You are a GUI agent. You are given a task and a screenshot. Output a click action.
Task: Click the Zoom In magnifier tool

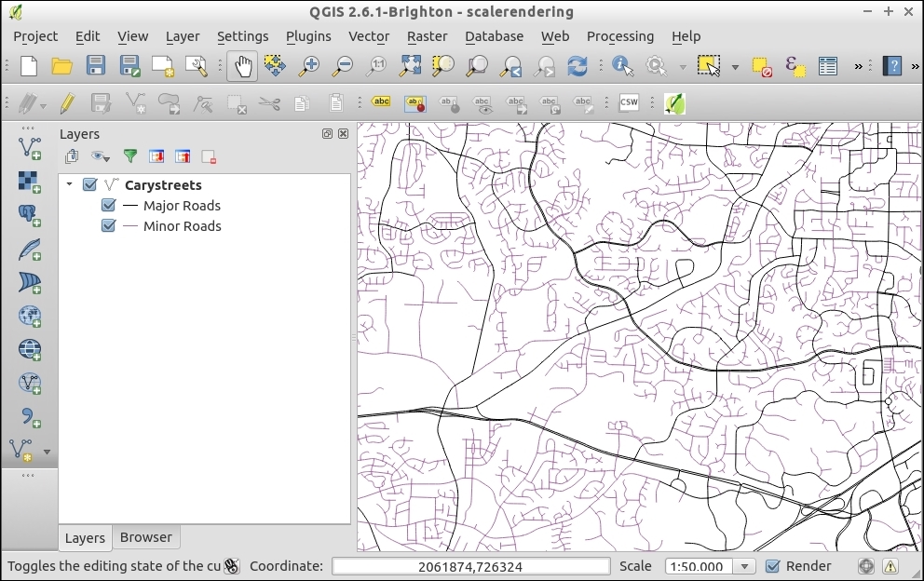click(308, 66)
